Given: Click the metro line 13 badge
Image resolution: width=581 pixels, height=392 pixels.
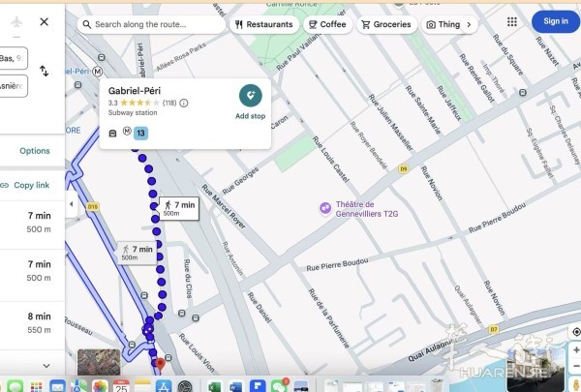Looking at the screenshot, I should pos(140,133).
